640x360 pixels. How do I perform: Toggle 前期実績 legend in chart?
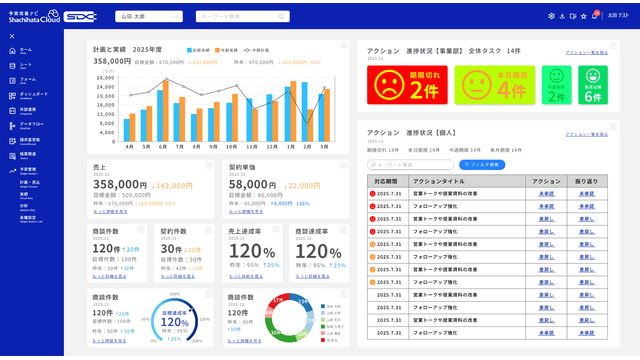click(198, 50)
